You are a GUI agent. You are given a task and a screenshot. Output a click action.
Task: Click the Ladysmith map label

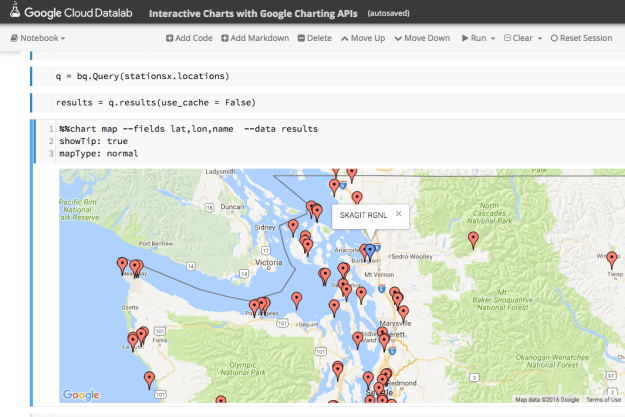(220, 172)
